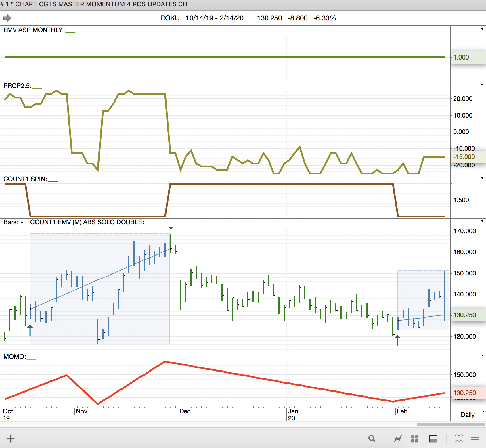The height and width of the screenshot is (448, 486).
Task: Toggle the split pane panel icon
Action: [x=433, y=439]
